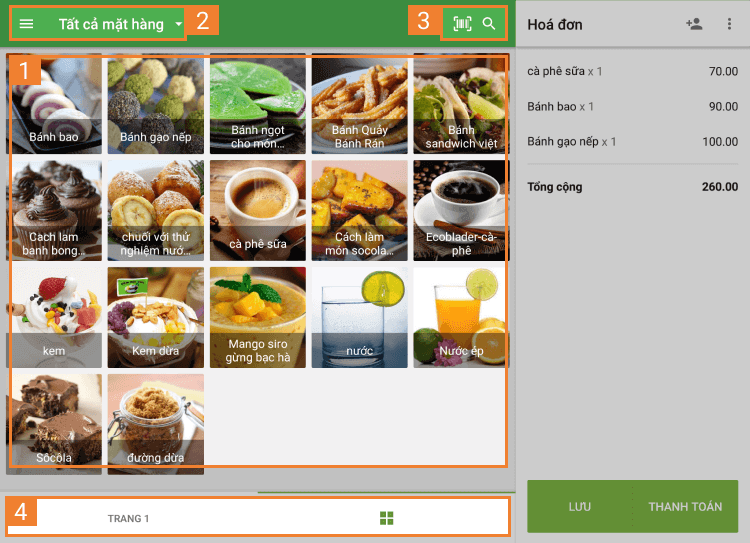Select the TRANG 1 tab

click(128, 519)
